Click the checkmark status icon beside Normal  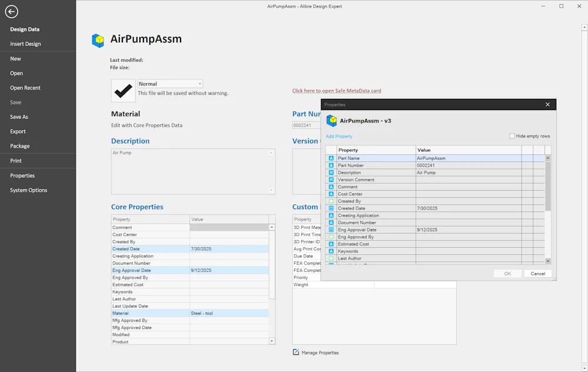[123, 91]
